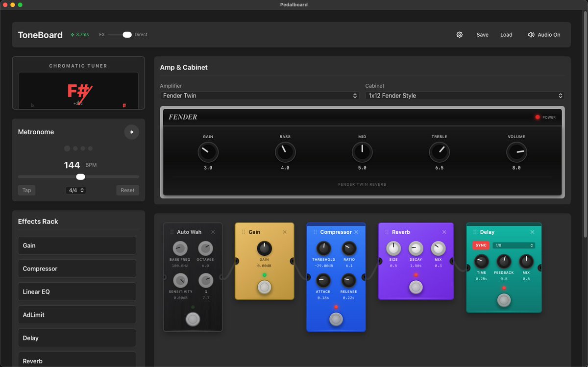588x367 pixels.
Task: Remove the Gain pedal
Action: (x=285, y=232)
